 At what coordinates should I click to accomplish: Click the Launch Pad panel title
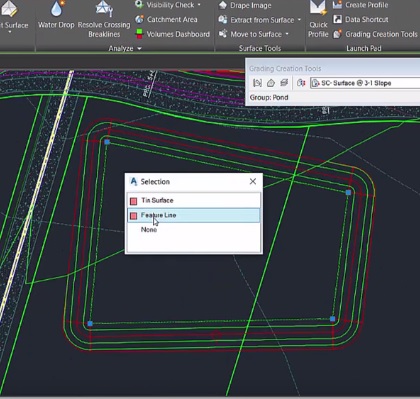364,48
